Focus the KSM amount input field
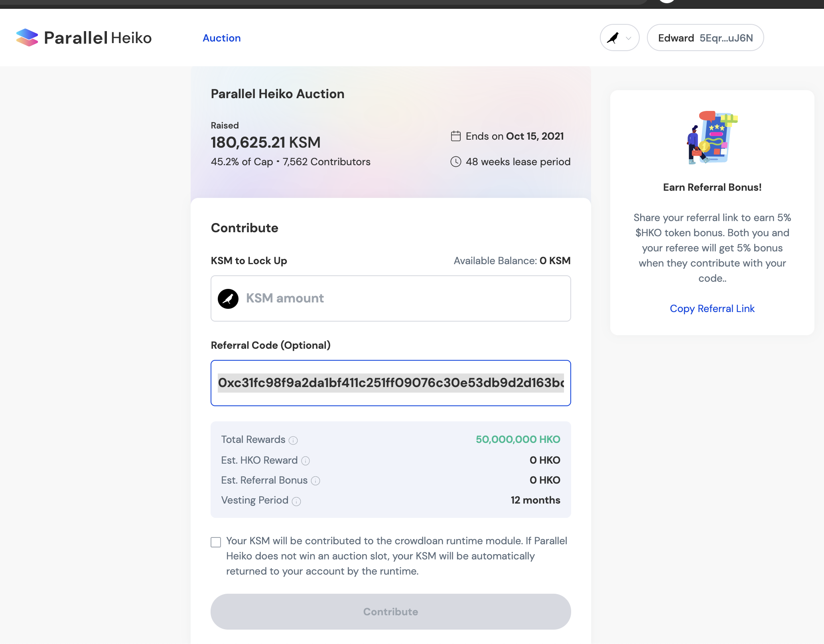 tap(390, 298)
